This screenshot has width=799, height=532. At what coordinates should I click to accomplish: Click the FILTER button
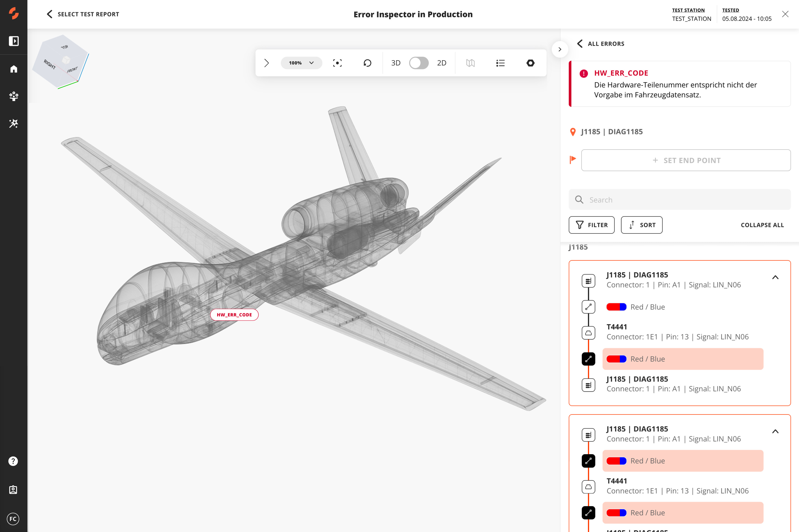(591, 225)
